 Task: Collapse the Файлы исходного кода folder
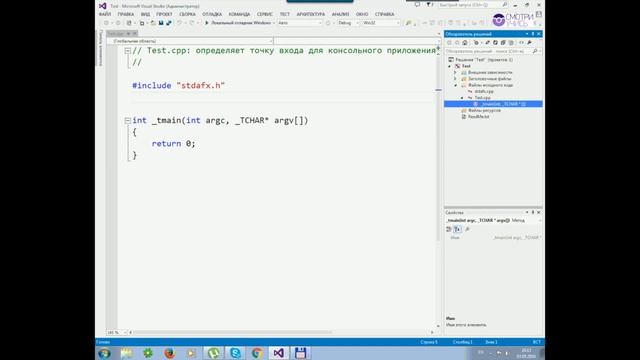(456, 85)
